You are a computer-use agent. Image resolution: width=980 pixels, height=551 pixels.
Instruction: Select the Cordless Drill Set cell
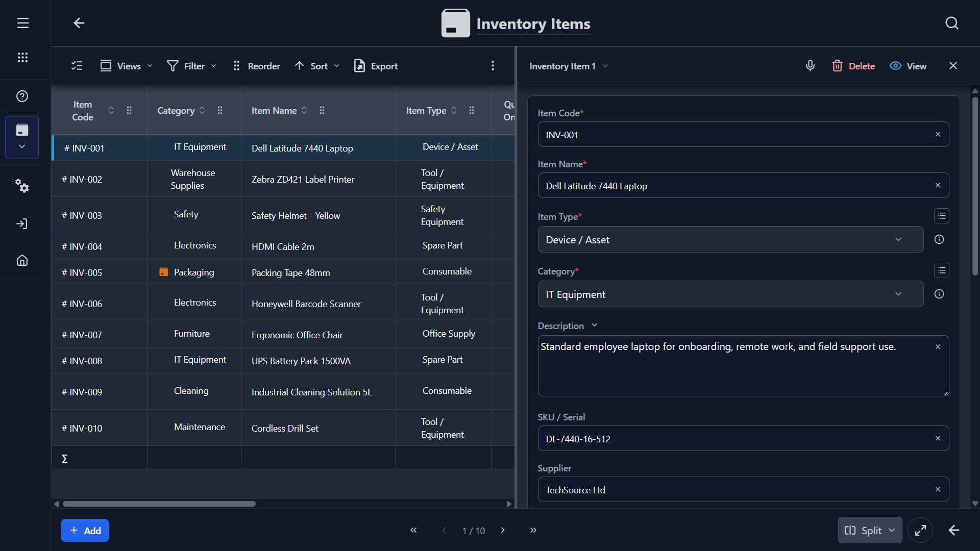coord(318,428)
